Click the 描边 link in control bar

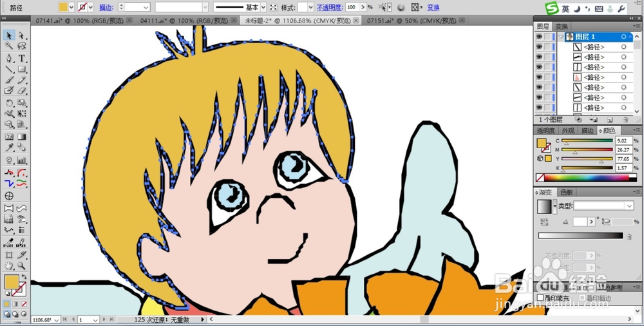click(106, 7)
